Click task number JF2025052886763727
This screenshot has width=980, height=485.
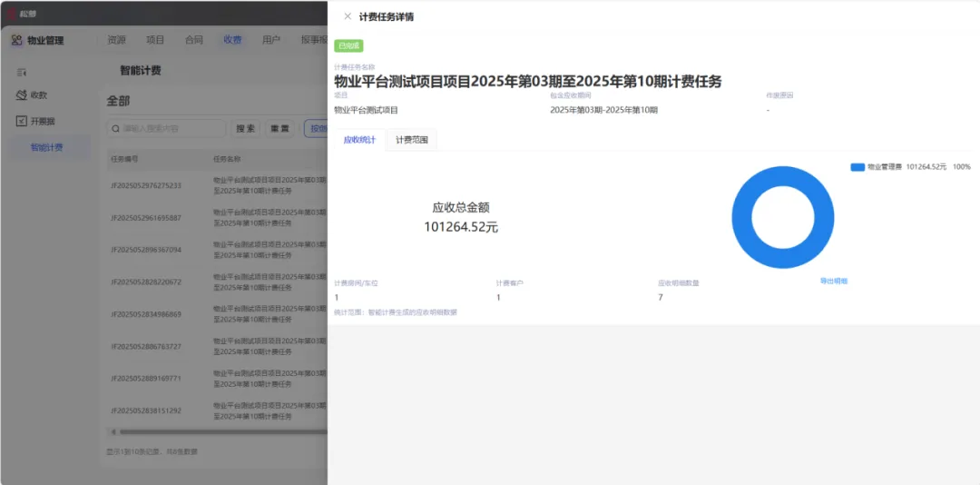pyautogui.click(x=145, y=346)
